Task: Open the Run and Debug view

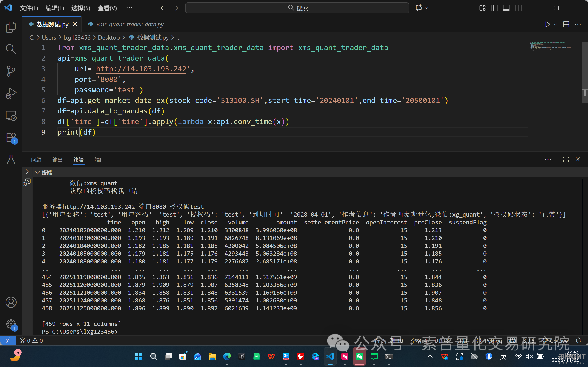Action: coord(11,93)
